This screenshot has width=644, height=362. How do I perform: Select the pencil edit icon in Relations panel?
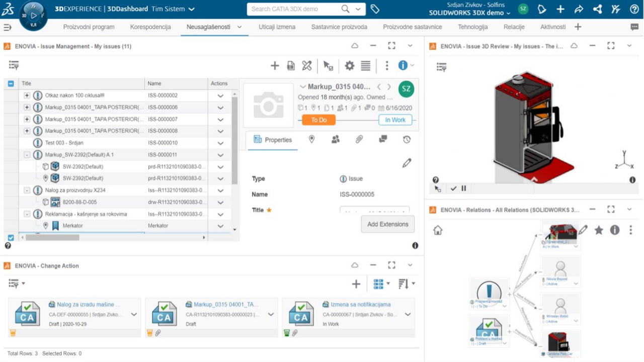[x=582, y=230]
